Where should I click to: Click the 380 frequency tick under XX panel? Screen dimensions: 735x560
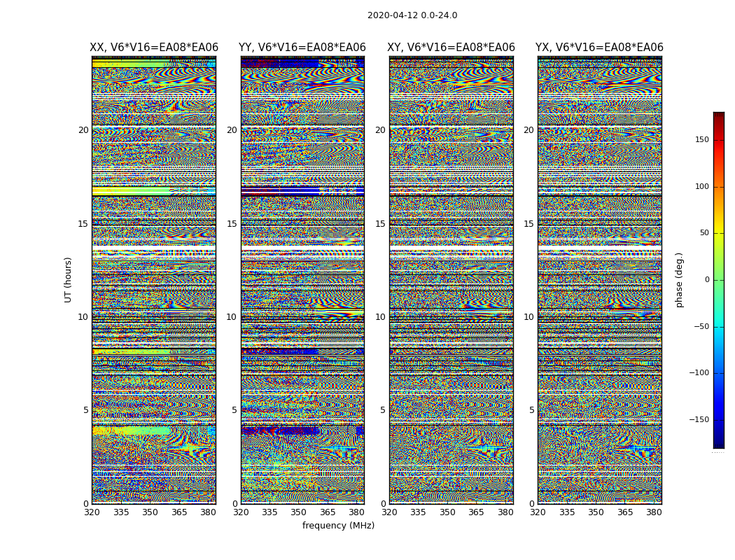[x=208, y=512]
